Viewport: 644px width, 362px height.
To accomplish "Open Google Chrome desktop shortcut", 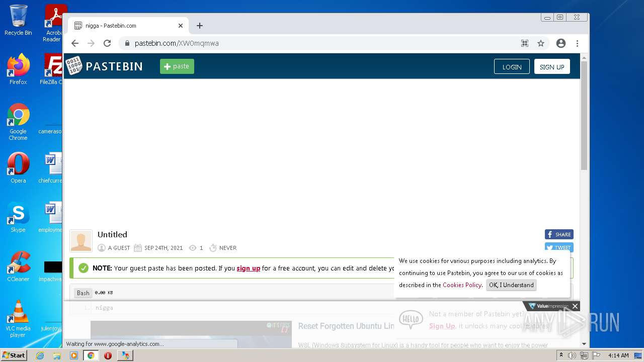I will [18, 122].
